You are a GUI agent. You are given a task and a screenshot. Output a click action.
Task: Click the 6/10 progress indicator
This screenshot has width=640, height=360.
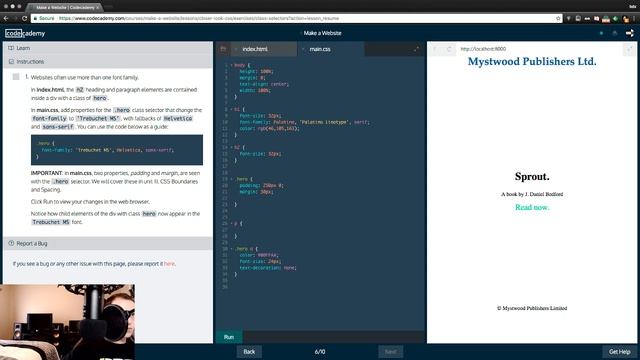tap(320, 352)
